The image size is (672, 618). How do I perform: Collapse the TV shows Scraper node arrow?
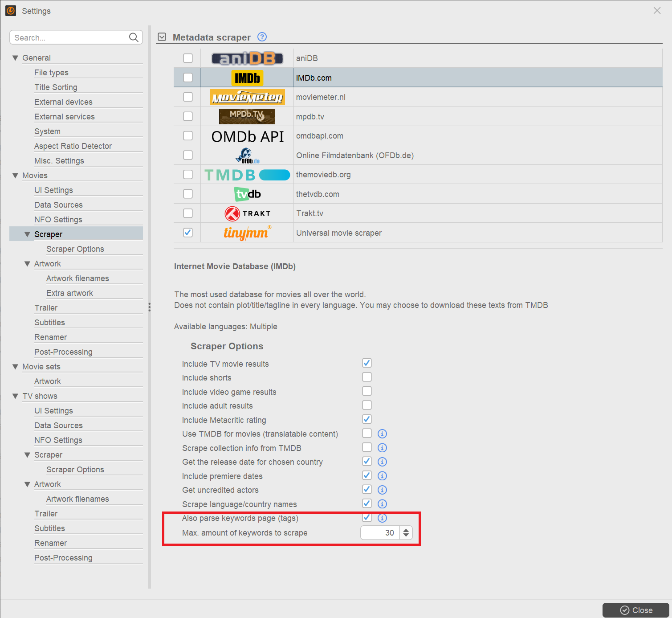coord(27,455)
